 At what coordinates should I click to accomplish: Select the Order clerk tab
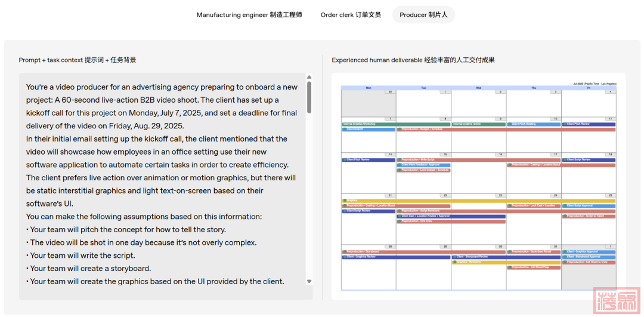(350, 15)
